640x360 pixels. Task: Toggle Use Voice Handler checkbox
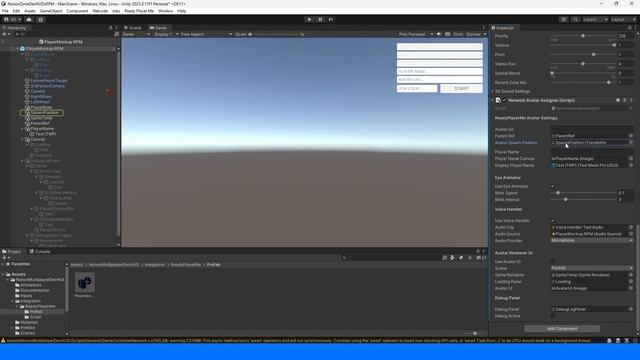click(x=553, y=220)
